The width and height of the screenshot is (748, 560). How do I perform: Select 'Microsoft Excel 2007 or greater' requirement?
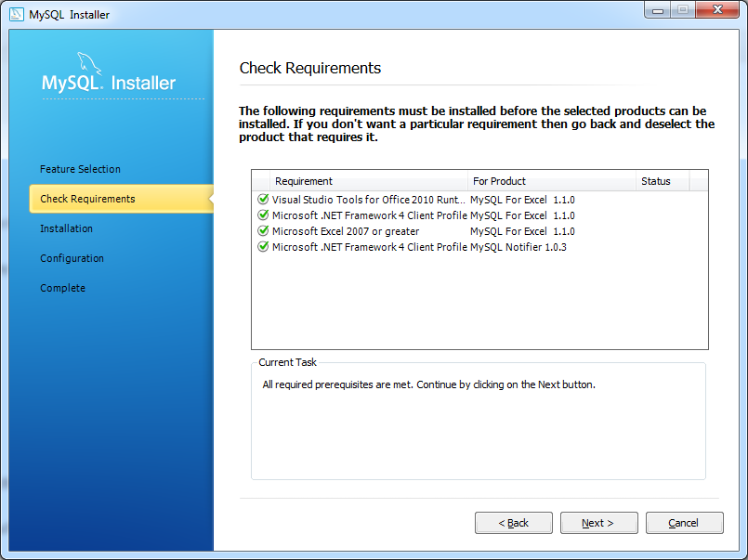click(346, 231)
